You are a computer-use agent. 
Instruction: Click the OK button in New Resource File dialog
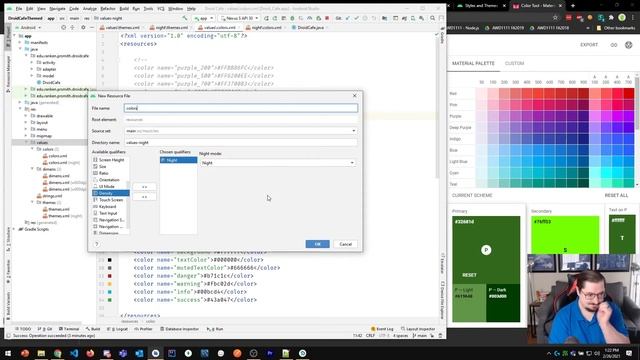point(317,244)
